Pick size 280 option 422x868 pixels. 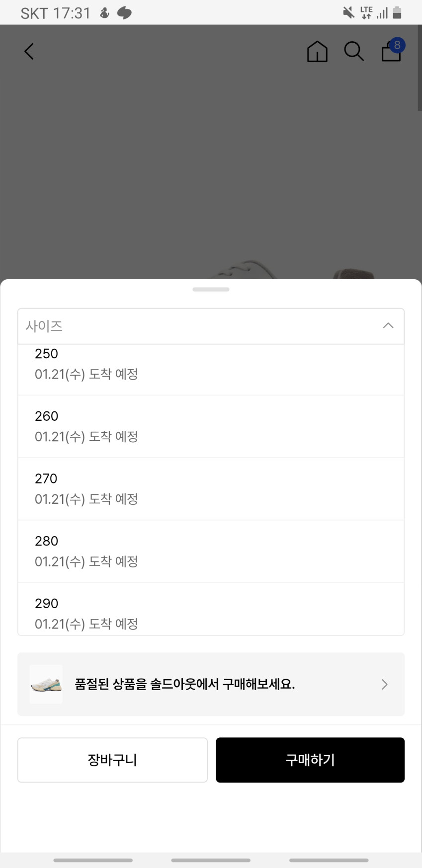click(x=211, y=552)
